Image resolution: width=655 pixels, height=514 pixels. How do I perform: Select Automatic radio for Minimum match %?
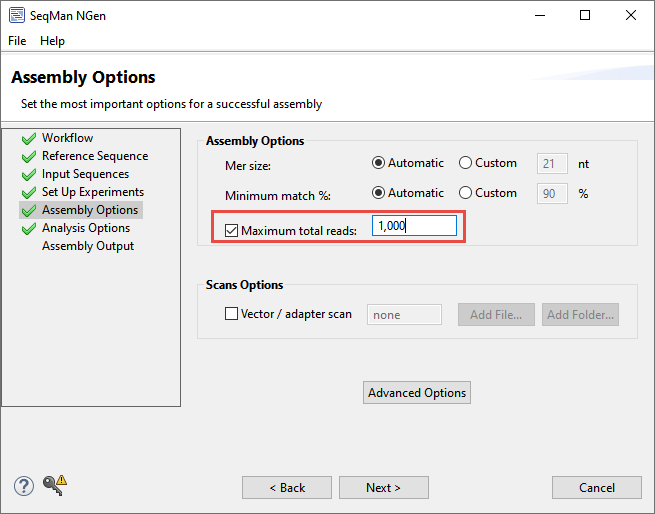(379, 193)
